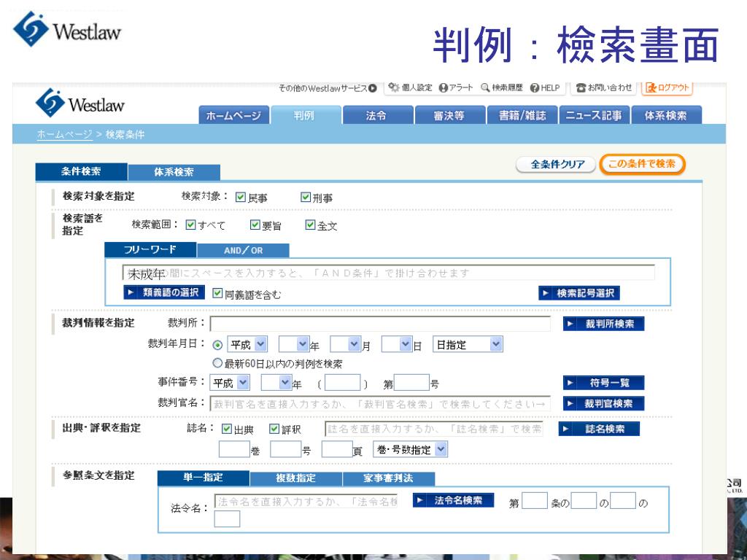Focus the free-word search box containing 未成年

[x=389, y=273]
